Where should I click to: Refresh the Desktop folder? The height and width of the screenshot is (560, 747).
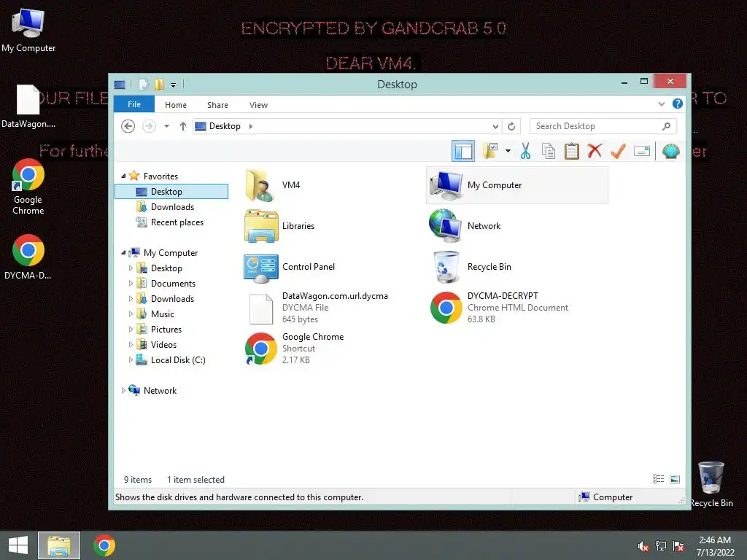pyautogui.click(x=511, y=126)
